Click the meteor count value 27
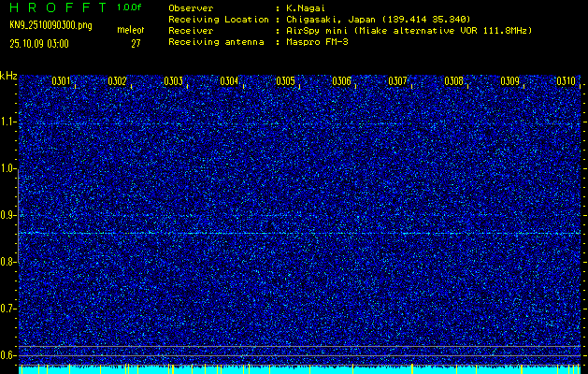Viewport: 588px width, 374px height. point(136,43)
